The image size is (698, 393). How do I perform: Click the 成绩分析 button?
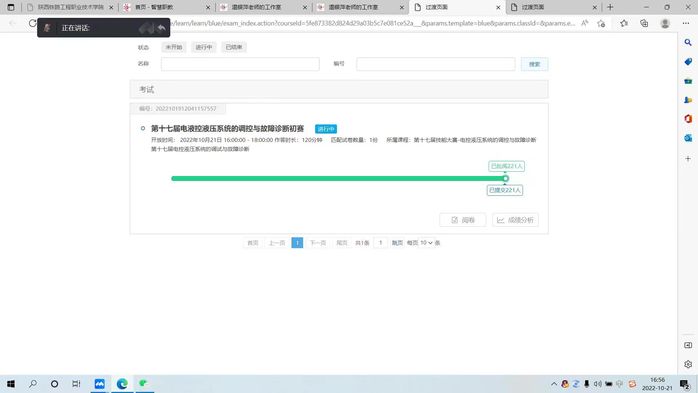click(515, 220)
